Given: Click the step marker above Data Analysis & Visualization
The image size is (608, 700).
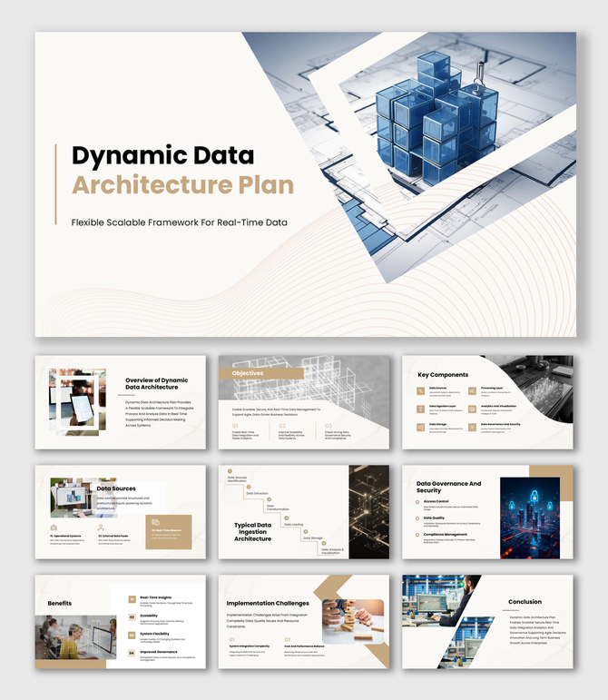Looking at the screenshot, I should (x=324, y=543).
